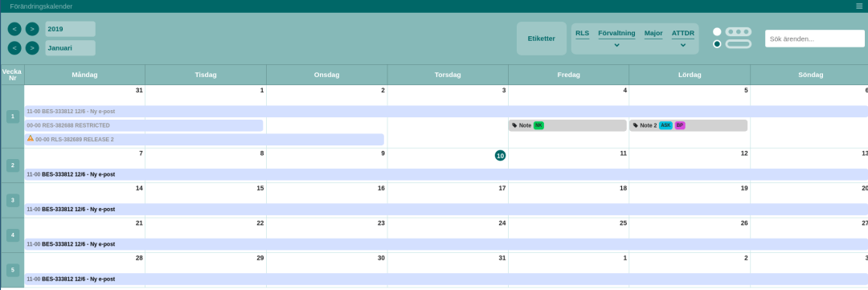Click the magenta BP label on Note 2
The image size is (868, 290).
point(680,125)
